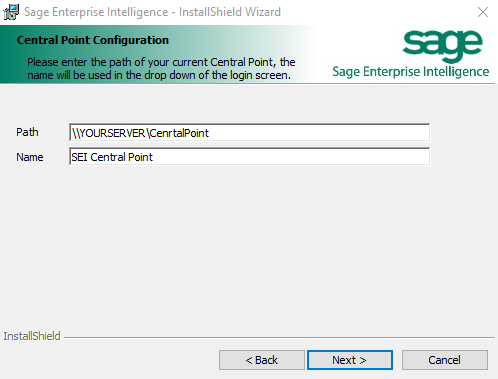Click the Central Point Configuration heading
This screenshot has width=498, height=379.
point(93,40)
